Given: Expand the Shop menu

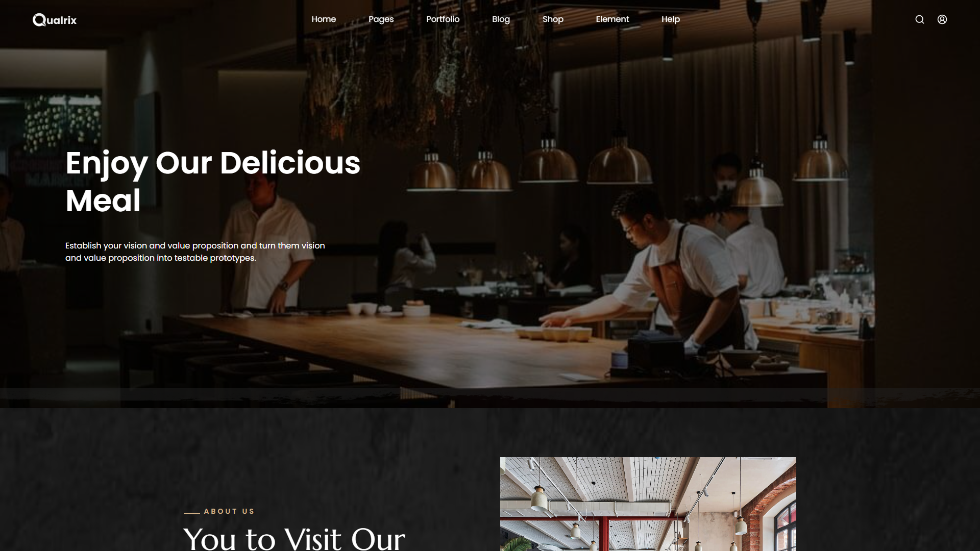Looking at the screenshot, I should tap(553, 19).
